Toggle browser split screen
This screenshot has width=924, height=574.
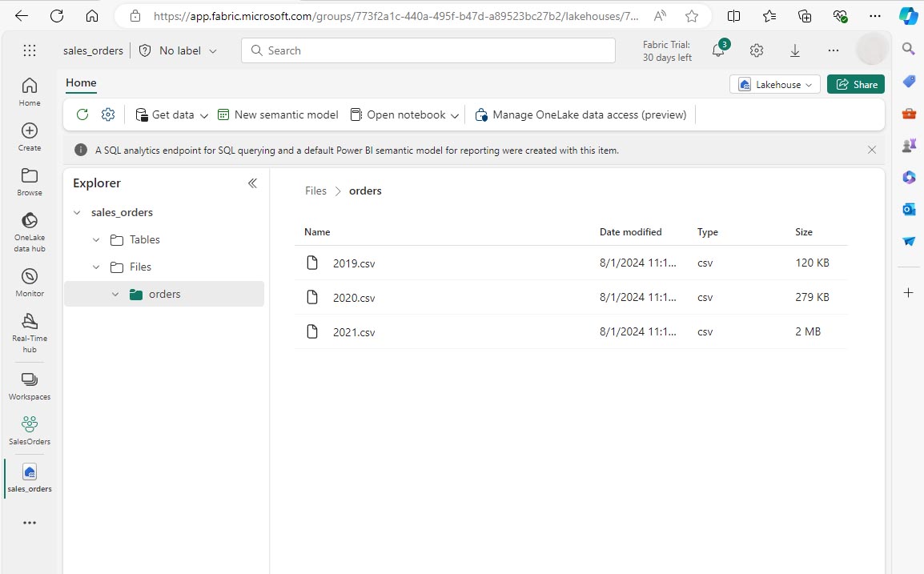733,16
